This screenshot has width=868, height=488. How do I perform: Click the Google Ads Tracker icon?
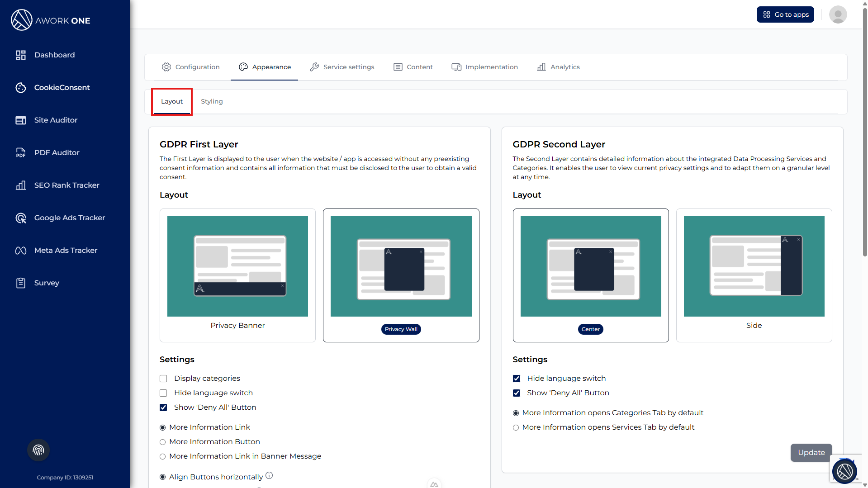(21, 218)
